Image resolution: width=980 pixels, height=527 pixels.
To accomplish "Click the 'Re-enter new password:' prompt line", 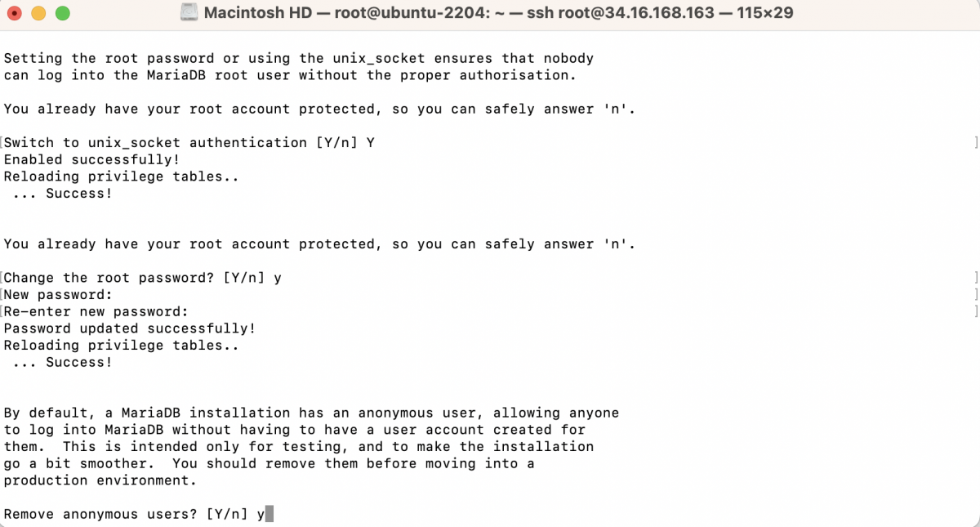I will click(96, 311).
